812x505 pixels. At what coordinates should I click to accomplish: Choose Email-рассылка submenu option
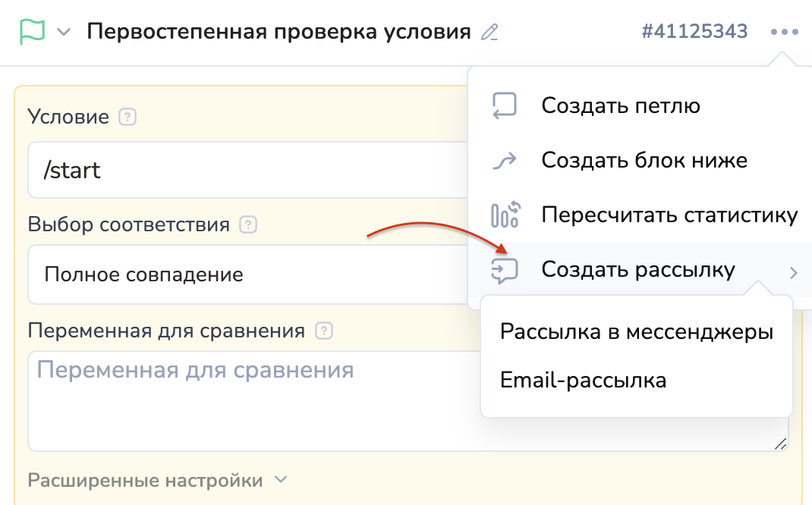click(583, 380)
